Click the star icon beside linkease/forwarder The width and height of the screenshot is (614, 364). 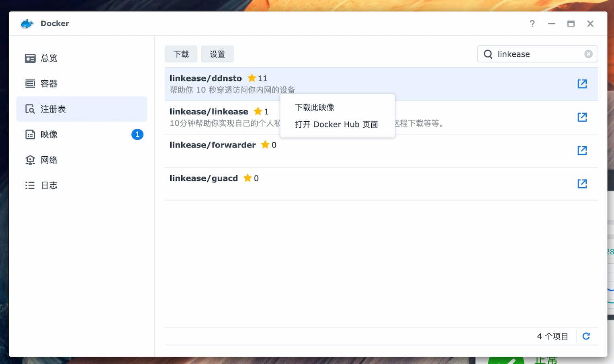point(265,144)
